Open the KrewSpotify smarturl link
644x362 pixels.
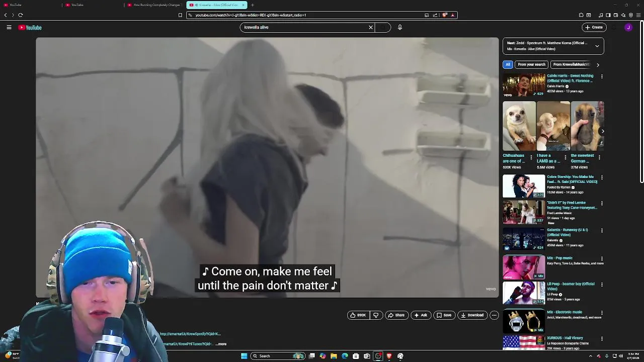click(x=190, y=334)
